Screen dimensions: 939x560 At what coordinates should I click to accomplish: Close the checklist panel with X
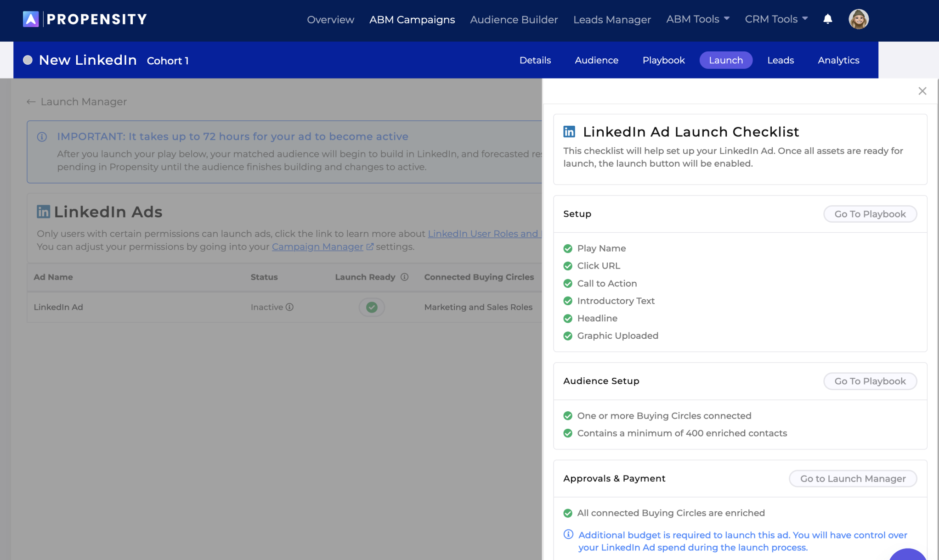pos(922,91)
